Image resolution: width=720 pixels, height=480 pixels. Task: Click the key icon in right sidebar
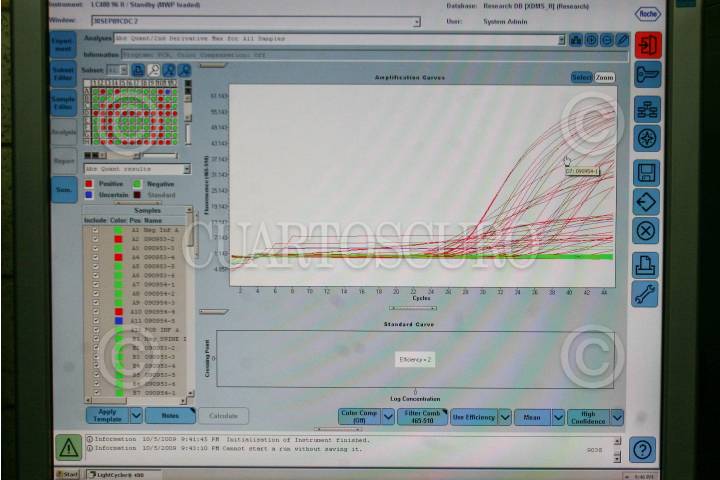coord(647,76)
